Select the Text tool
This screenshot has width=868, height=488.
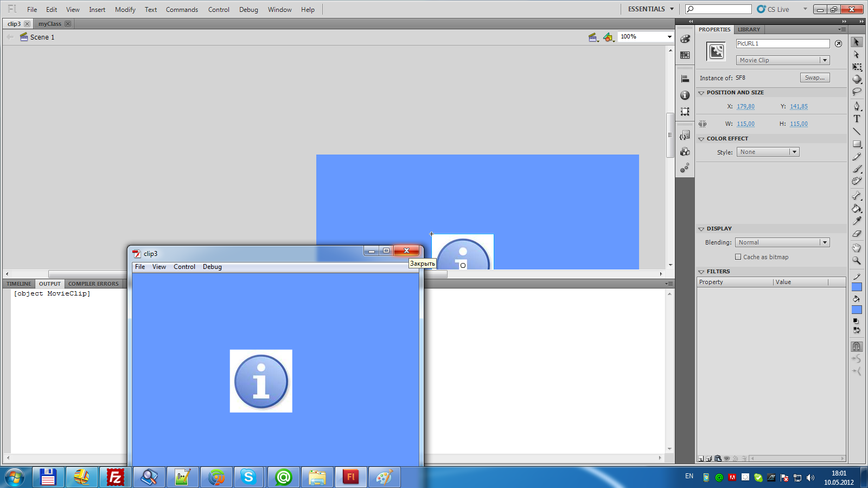[857, 119]
